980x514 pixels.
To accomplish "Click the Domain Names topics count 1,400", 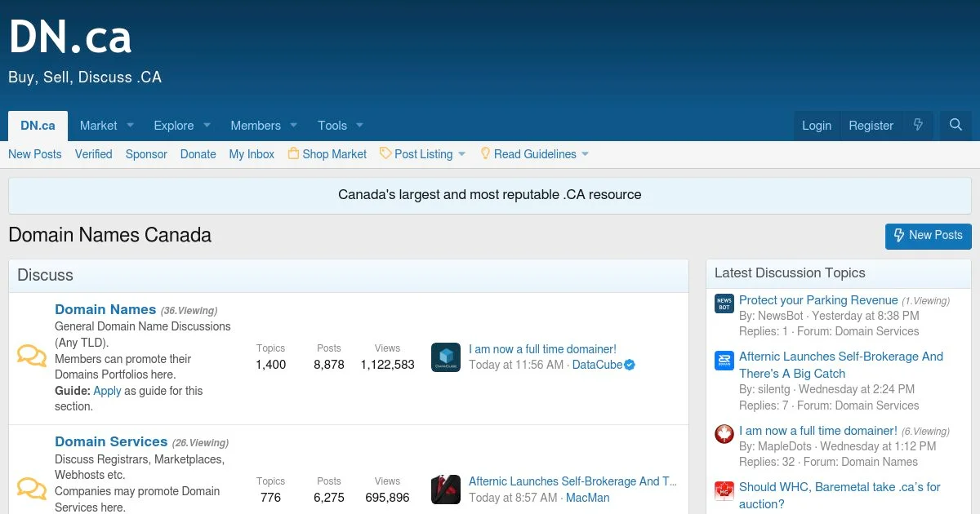I will tap(271, 365).
